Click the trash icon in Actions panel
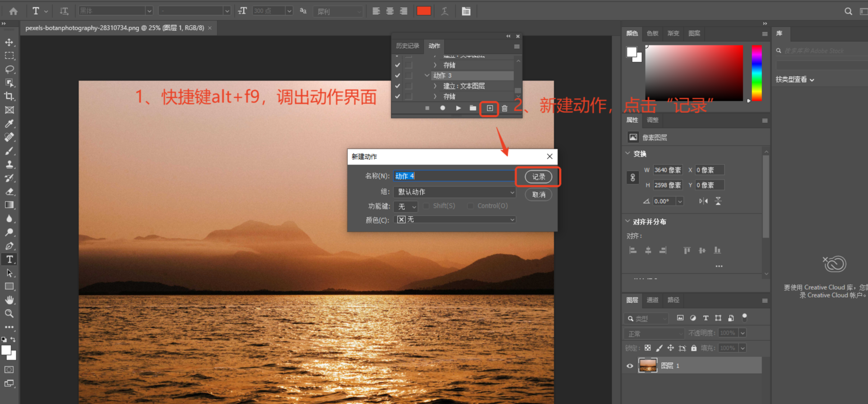 504,109
